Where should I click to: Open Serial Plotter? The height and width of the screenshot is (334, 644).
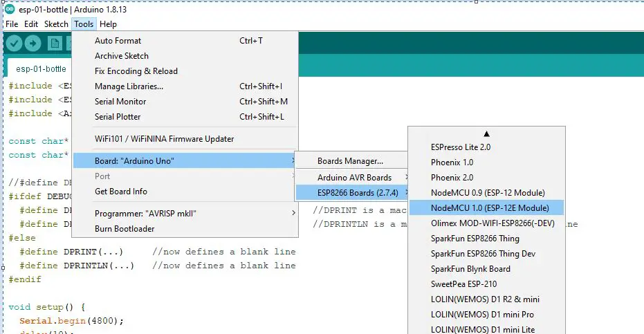185,117
